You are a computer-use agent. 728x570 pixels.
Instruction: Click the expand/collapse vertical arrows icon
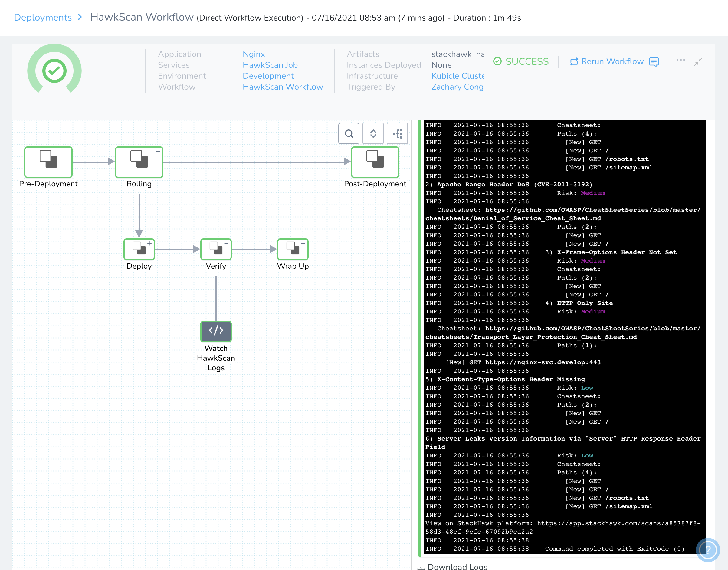pos(373,134)
